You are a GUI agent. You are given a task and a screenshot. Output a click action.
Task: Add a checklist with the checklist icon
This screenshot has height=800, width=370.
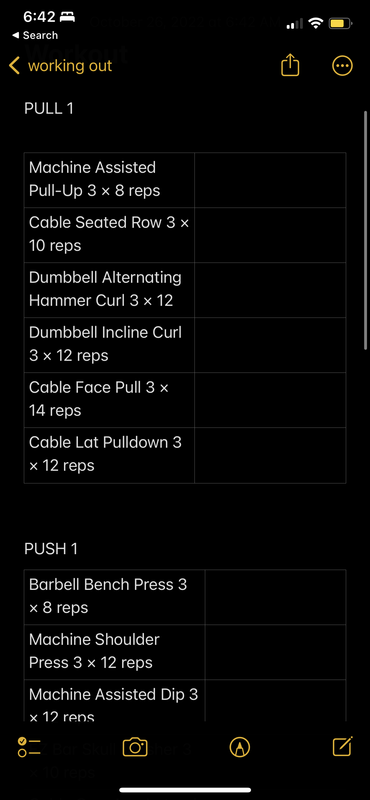pyautogui.click(x=29, y=747)
